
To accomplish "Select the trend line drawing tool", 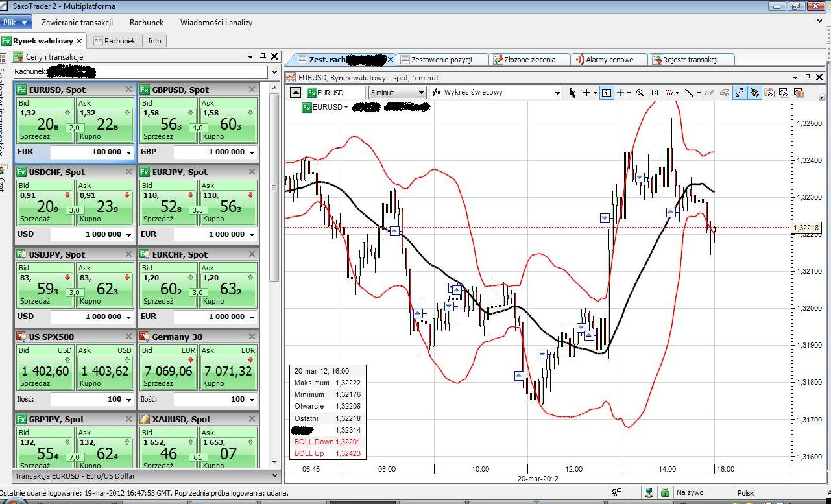I will 689,93.
